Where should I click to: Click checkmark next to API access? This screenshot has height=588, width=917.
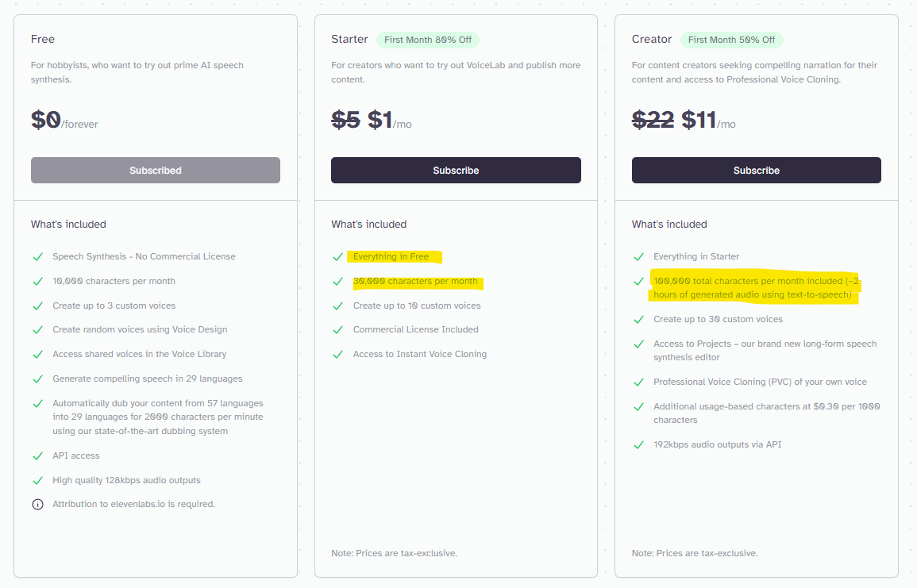37,455
